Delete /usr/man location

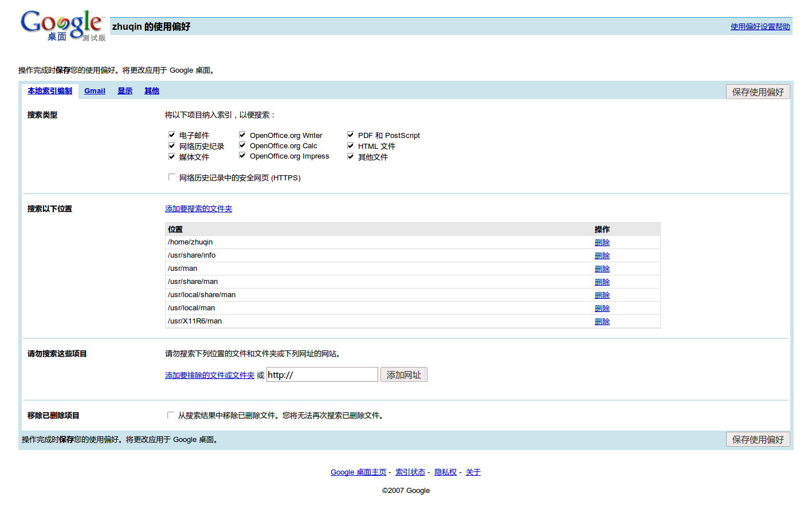(602, 269)
